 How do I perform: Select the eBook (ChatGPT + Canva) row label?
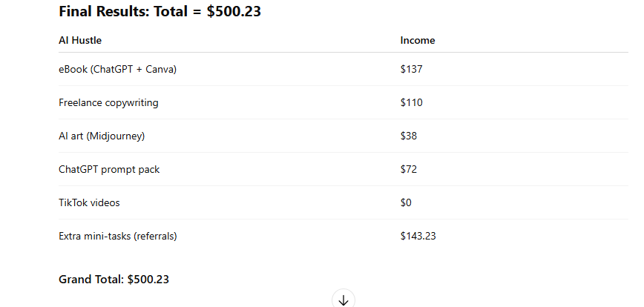[x=117, y=70]
